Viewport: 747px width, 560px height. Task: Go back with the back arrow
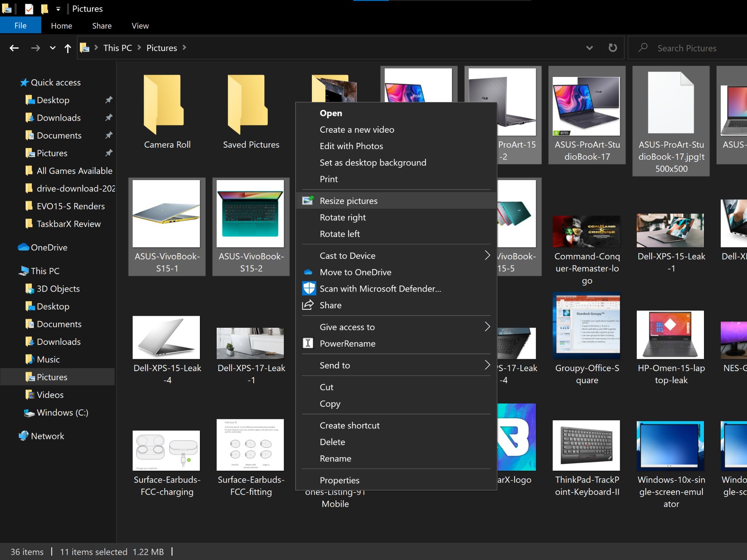pos(14,48)
